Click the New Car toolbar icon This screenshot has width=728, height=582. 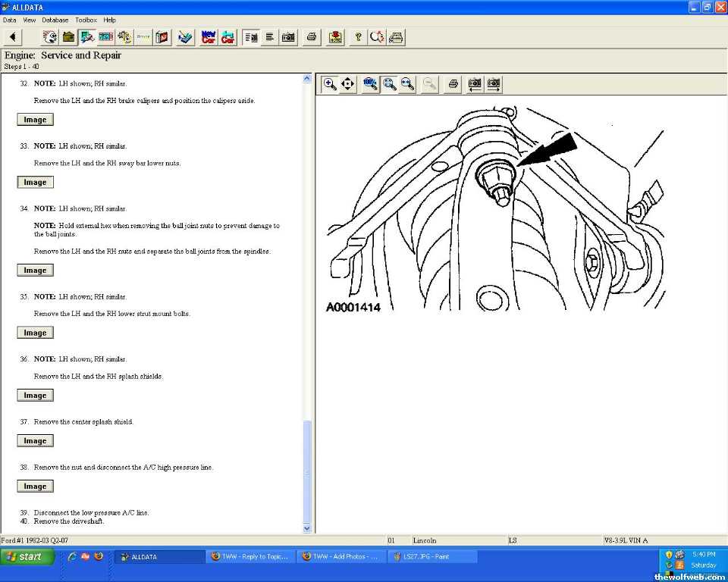point(209,37)
